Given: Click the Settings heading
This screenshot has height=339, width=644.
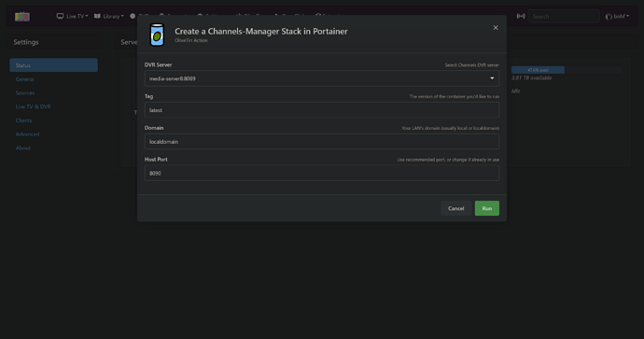Looking at the screenshot, I should point(26,42).
